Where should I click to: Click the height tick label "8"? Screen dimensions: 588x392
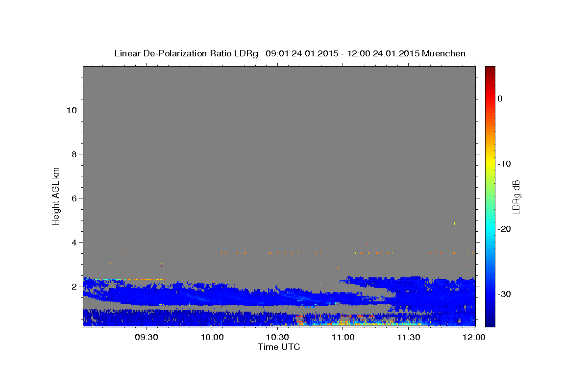74,154
